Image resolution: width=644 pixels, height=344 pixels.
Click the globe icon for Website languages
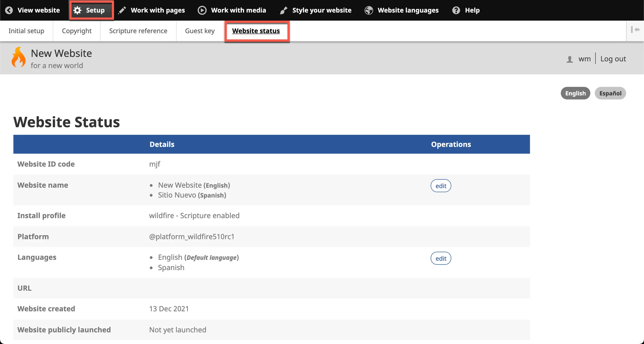(369, 10)
